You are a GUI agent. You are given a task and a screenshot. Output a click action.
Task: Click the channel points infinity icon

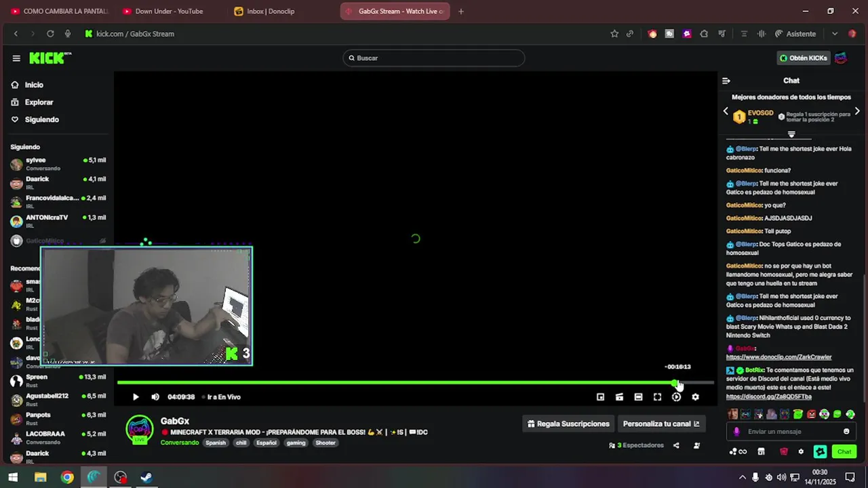tap(738, 452)
